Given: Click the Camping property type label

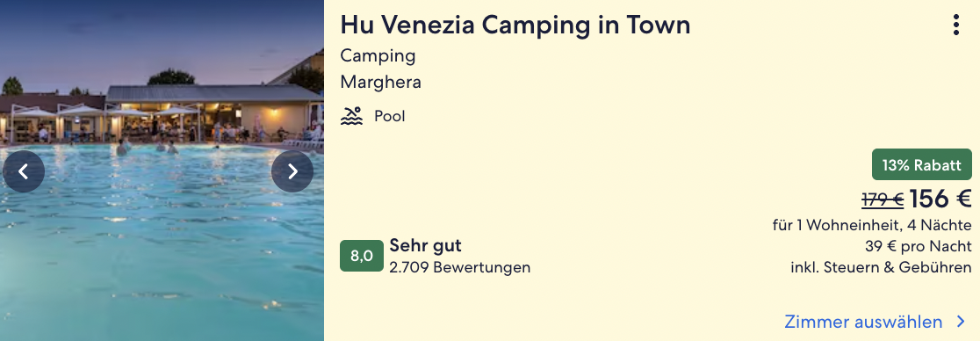Looking at the screenshot, I should click(x=378, y=56).
